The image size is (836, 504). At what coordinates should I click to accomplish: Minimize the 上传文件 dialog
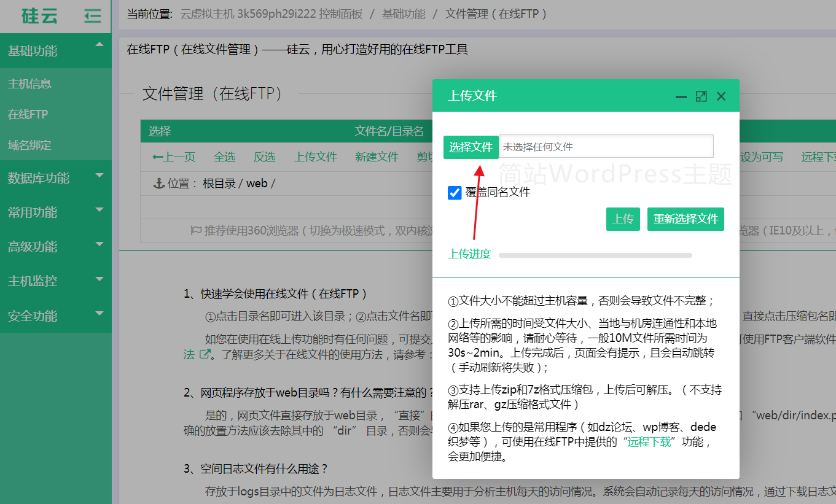pos(681,96)
